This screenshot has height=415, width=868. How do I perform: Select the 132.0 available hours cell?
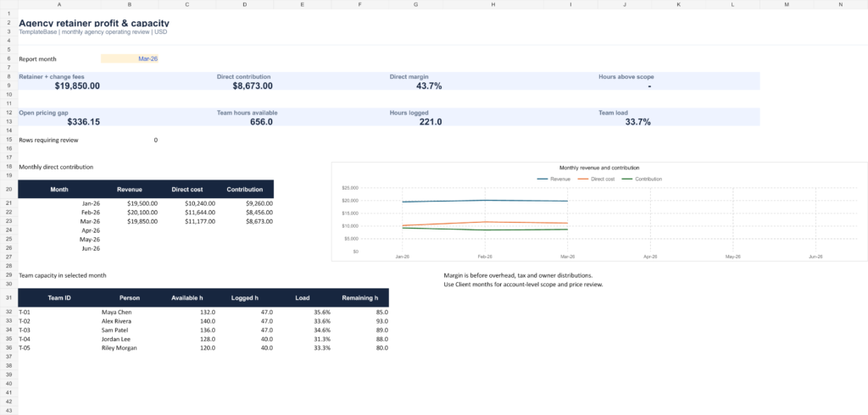click(x=187, y=312)
